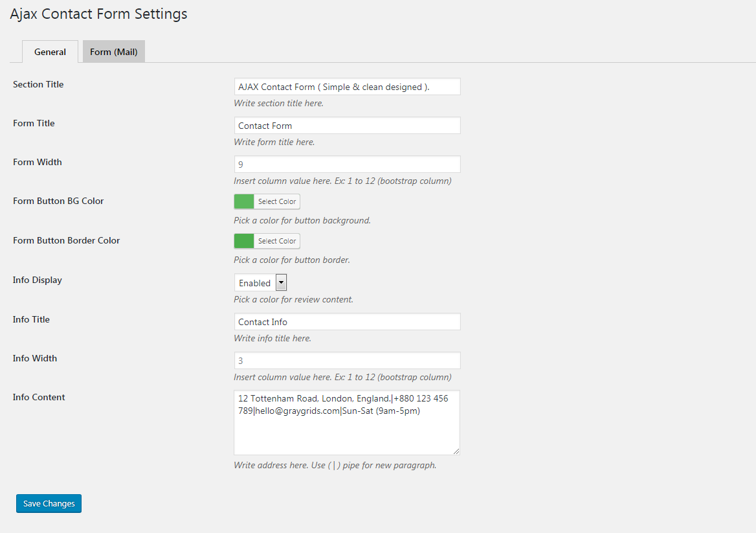The width and height of the screenshot is (756, 533).
Task: Focus the Form Title input box
Action: pos(347,126)
